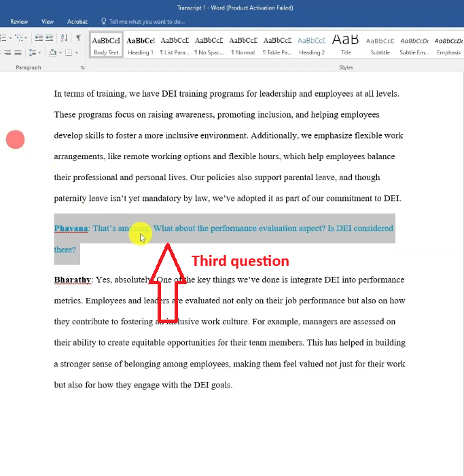The height and width of the screenshot is (476, 464).
Task: Pick the Table Paragraph style
Action: (x=277, y=45)
